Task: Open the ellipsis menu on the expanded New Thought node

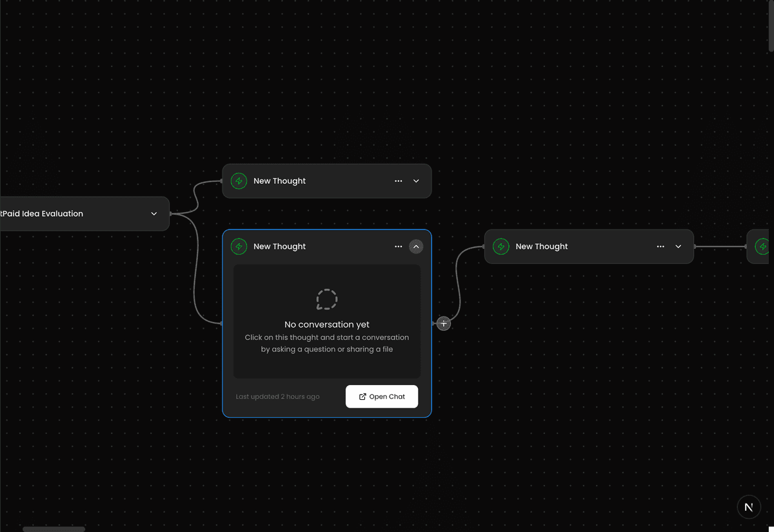Action: click(399, 246)
